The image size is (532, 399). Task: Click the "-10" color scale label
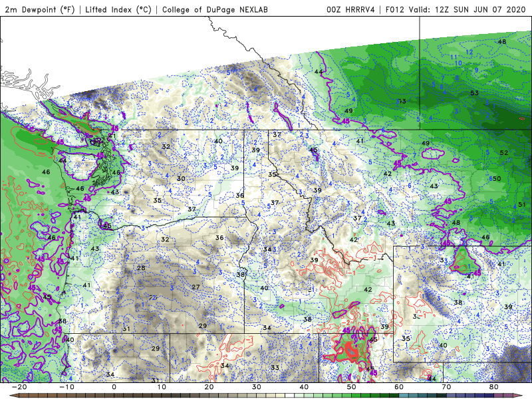[x=66, y=387]
